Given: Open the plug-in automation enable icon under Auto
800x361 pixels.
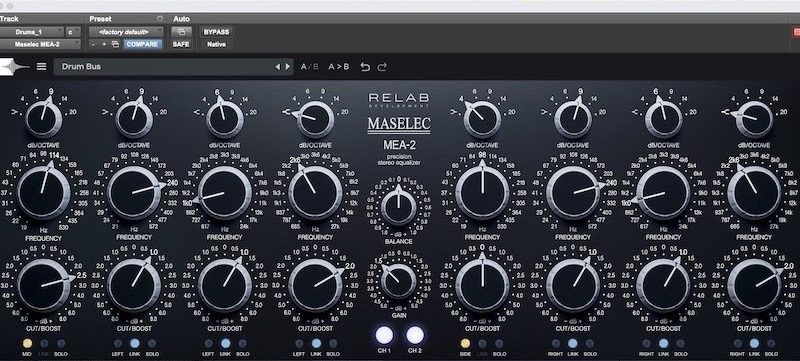Looking at the screenshot, I should pos(181,32).
